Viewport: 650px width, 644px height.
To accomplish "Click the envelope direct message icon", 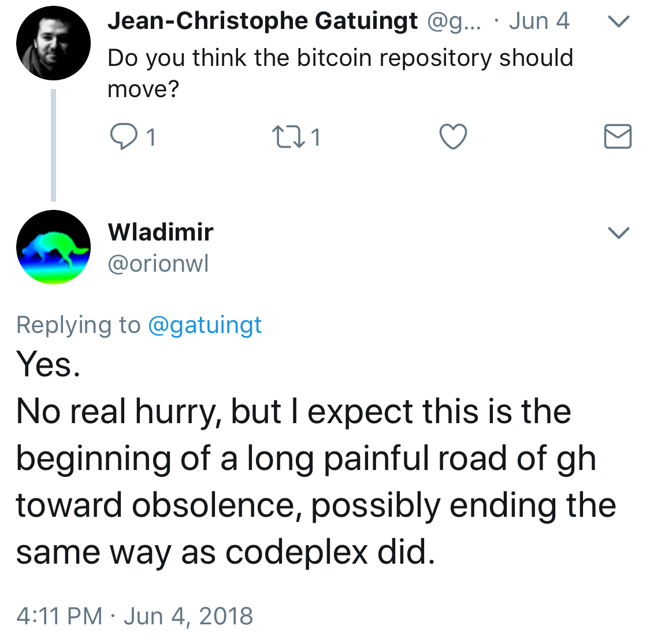I will pyautogui.click(x=618, y=136).
